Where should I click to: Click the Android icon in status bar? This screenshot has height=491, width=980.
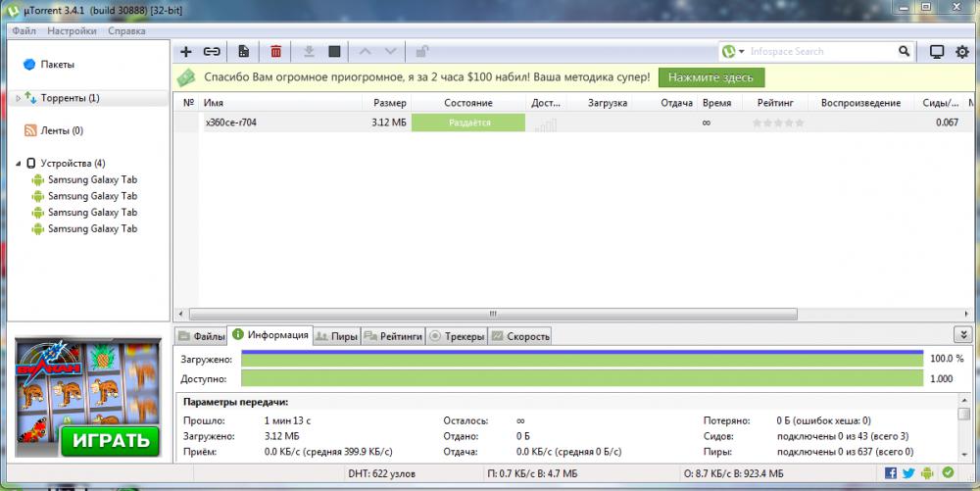coord(927,473)
